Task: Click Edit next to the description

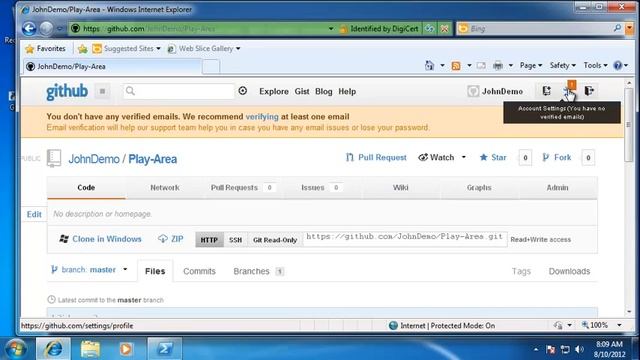Action: [34, 214]
